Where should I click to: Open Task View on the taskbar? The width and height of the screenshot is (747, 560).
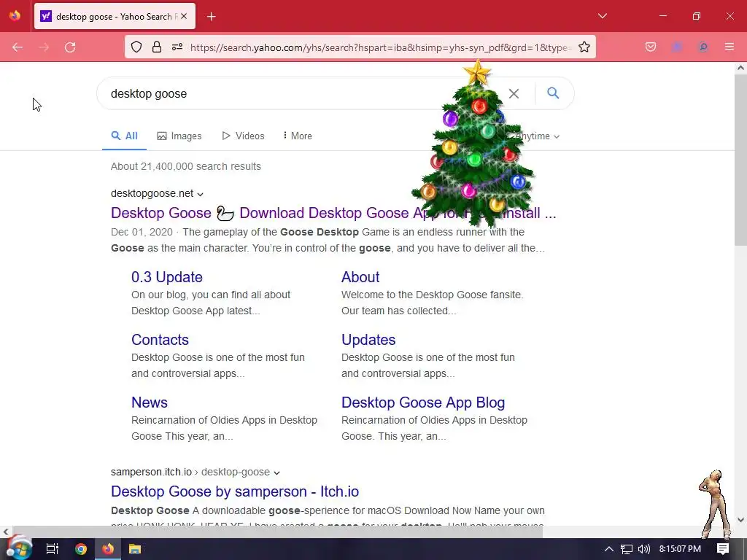[52, 549]
